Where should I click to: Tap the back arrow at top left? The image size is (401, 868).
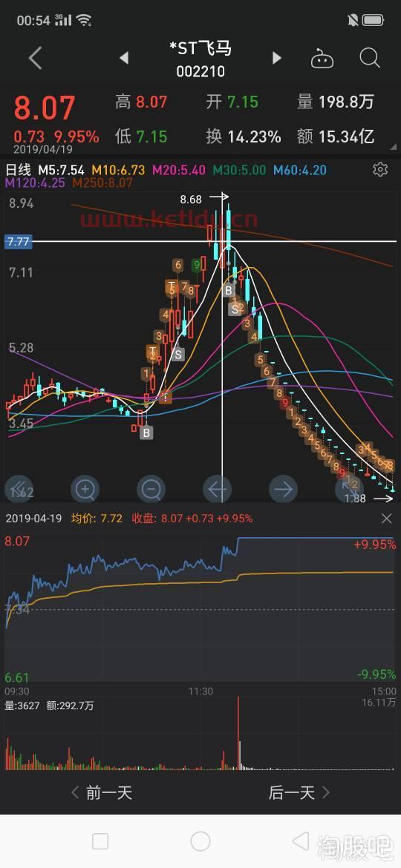point(35,58)
